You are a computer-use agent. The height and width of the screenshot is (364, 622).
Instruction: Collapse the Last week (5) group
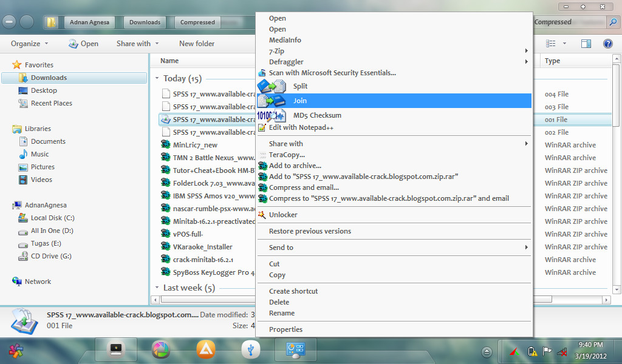click(157, 288)
